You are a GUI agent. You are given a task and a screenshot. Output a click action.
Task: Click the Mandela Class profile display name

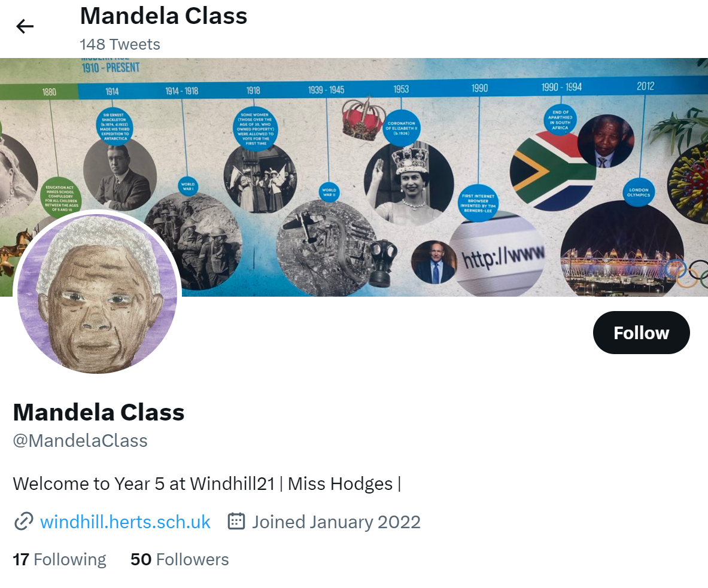[99, 412]
